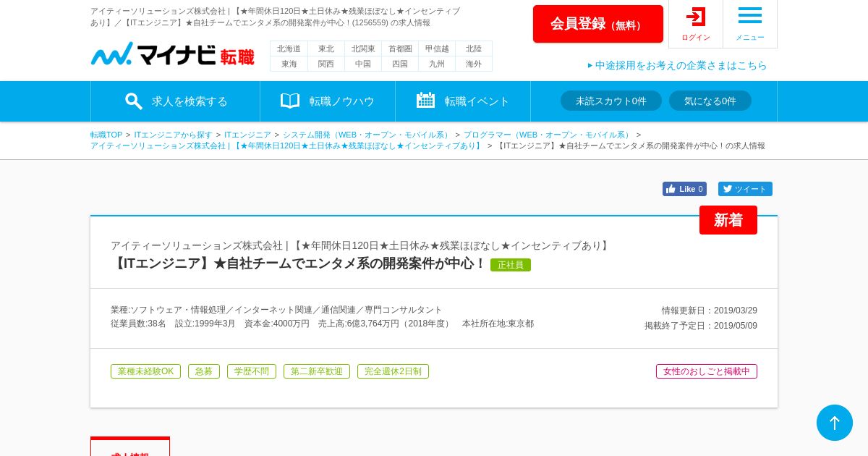868x456 pixels.
Task: Click the ログイン login icon
Action: tap(696, 24)
